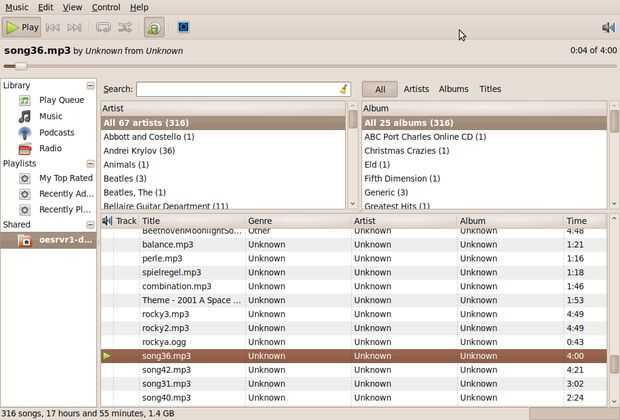The image size is (620, 420).
Task: Open Recently Added playlist
Action: coord(66,194)
